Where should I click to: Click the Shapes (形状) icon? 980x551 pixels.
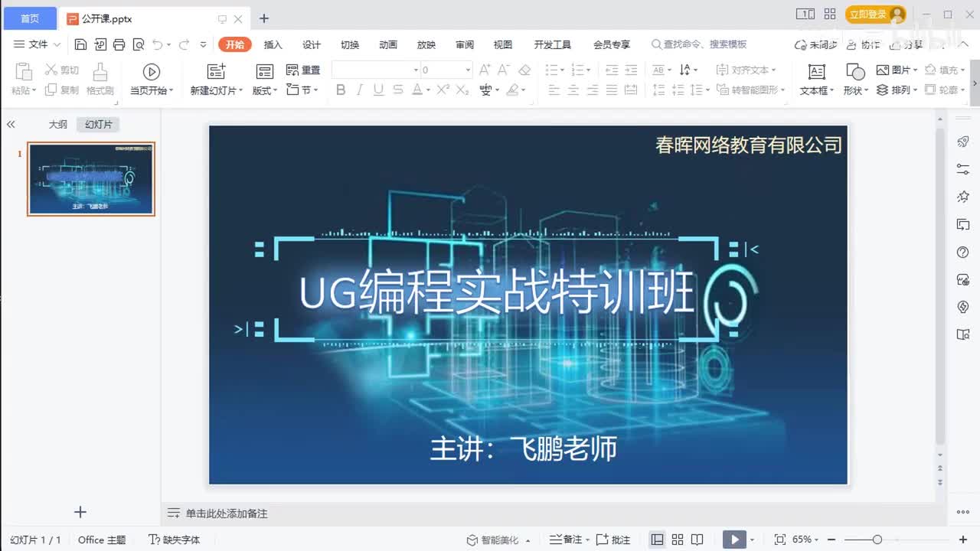tap(855, 71)
